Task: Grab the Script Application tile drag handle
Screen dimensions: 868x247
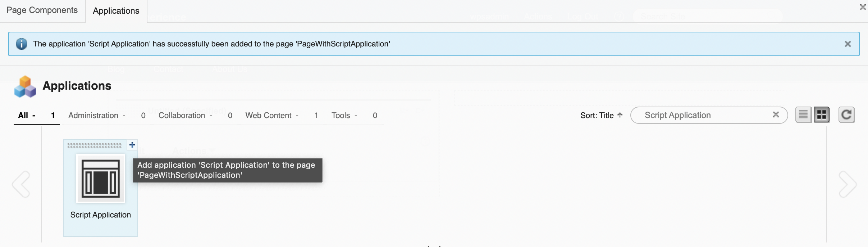Action: [x=95, y=145]
